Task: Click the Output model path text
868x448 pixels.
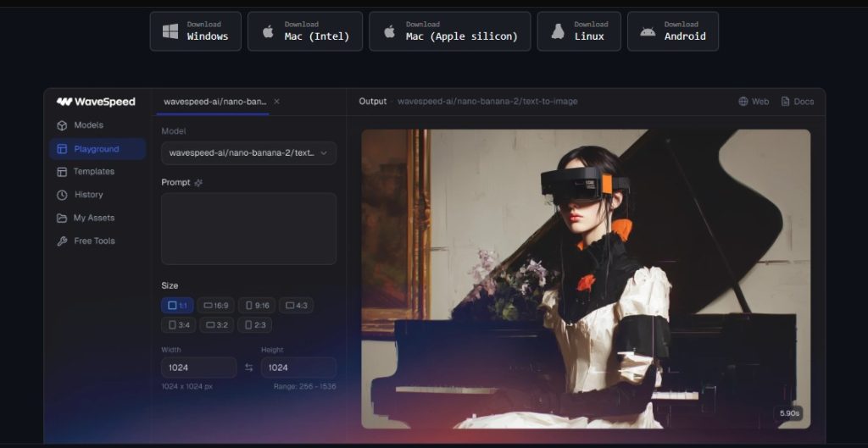Action: coord(487,102)
